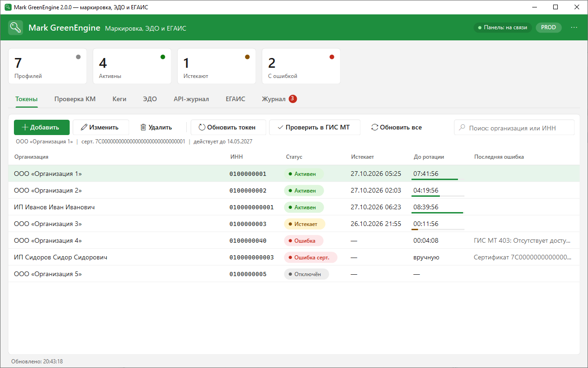Click the Панель: на связи status pill
The width and height of the screenshot is (588, 368).
coord(503,27)
